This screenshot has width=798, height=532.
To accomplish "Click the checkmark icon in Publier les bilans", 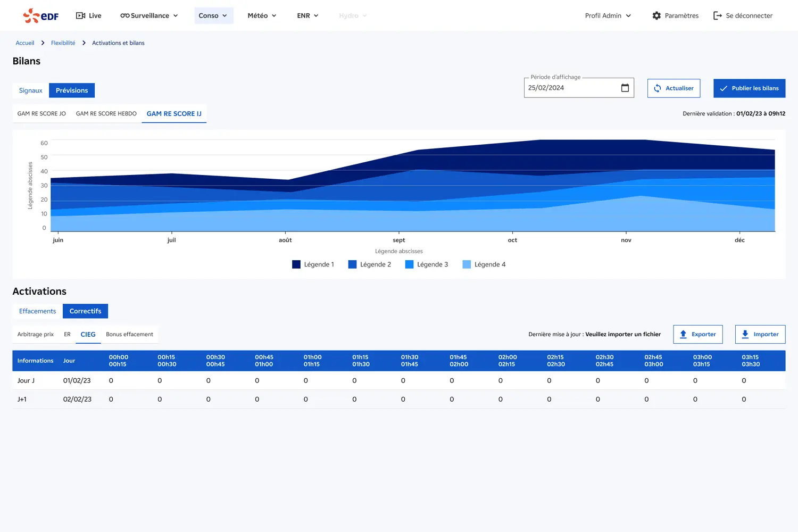I will point(724,88).
